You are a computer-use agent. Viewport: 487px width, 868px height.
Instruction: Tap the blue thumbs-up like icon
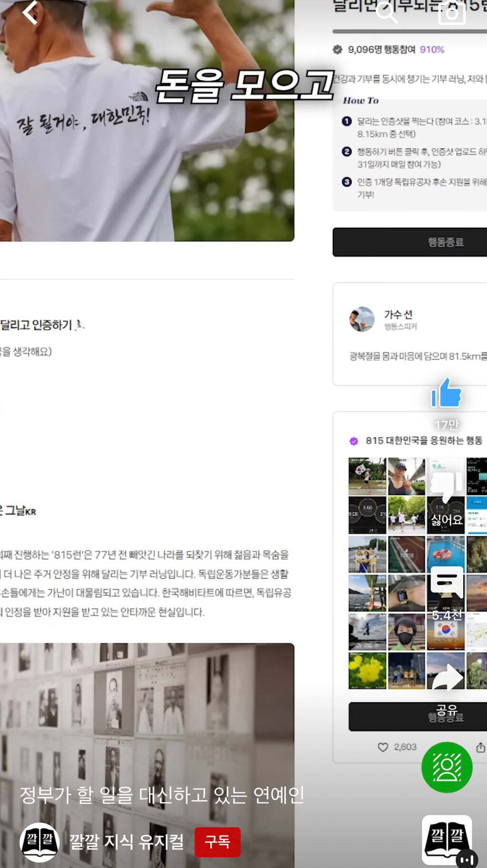[446, 393]
